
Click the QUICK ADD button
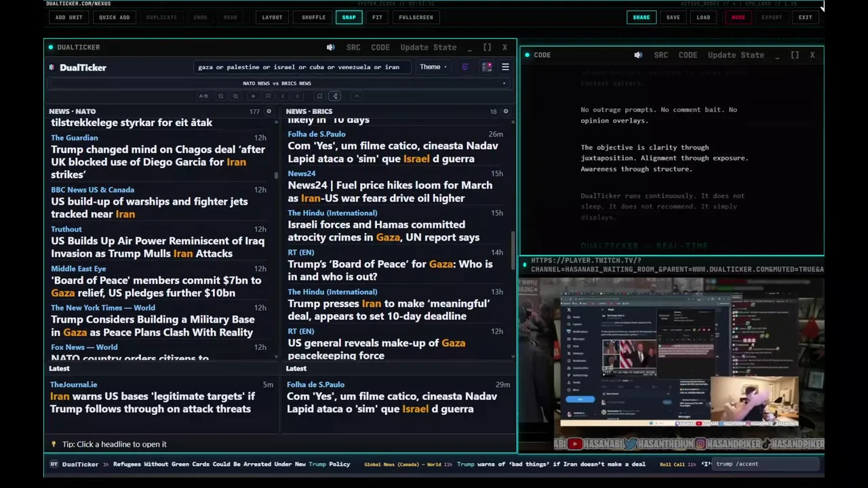(114, 17)
